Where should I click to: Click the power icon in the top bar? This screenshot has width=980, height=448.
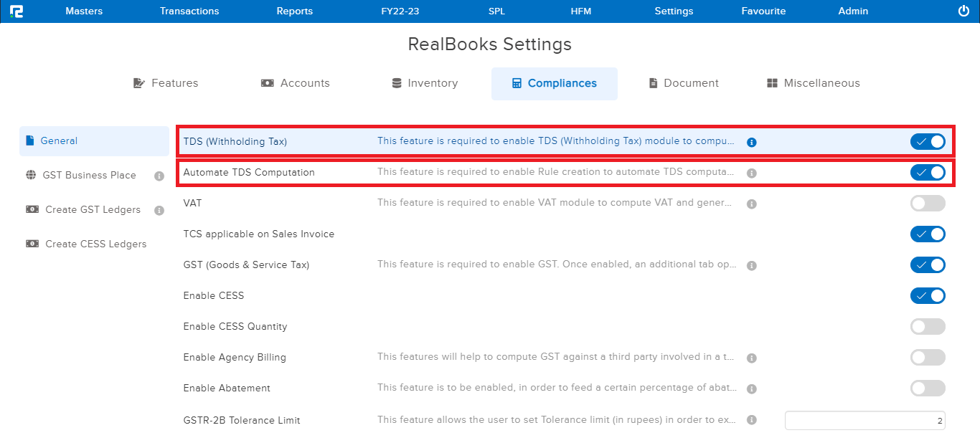962,11
